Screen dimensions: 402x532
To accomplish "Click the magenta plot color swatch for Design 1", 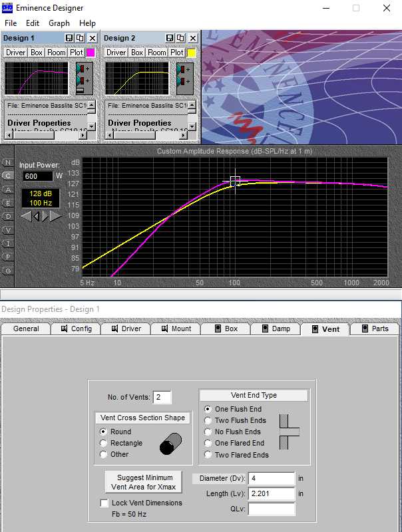I will [x=91, y=53].
